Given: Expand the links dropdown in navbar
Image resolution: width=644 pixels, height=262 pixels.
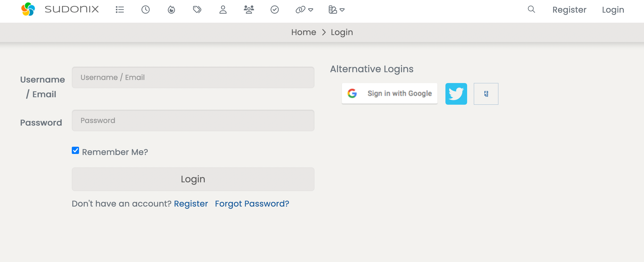Looking at the screenshot, I should [x=304, y=10].
